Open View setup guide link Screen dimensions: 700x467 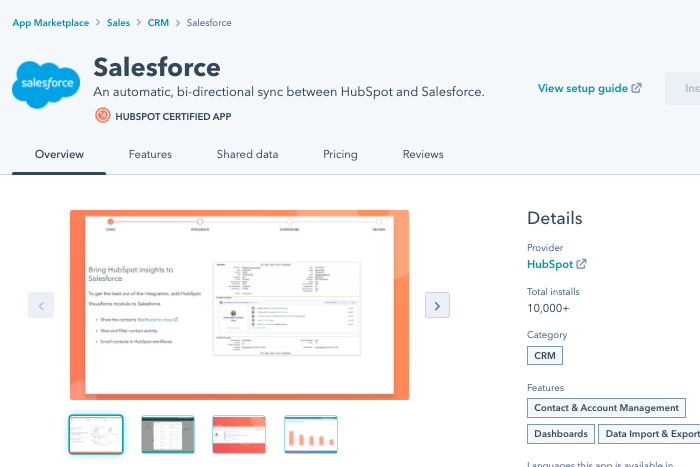583,88
